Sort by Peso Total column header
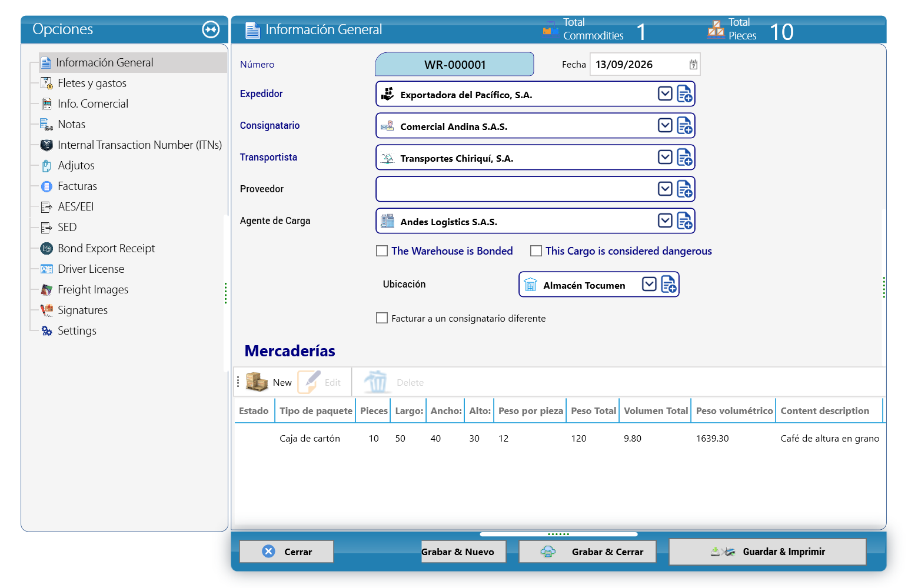This screenshot has height=588, width=918. coord(593,411)
